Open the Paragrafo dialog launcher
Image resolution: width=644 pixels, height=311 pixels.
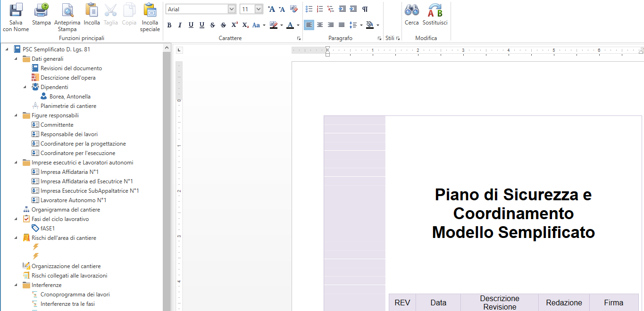[380, 38]
